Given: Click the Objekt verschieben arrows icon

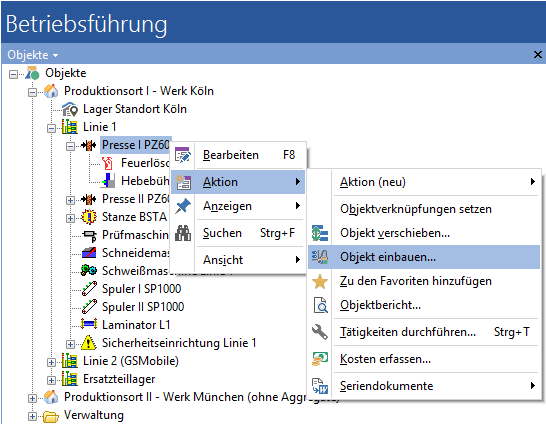Looking at the screenshot, I should click(320, 233).
